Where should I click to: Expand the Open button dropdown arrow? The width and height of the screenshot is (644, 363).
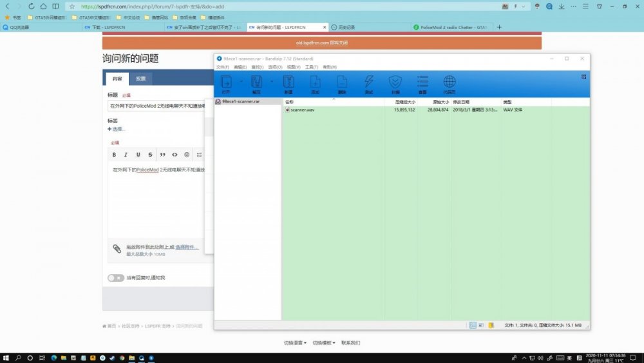(x=241, y=82)
